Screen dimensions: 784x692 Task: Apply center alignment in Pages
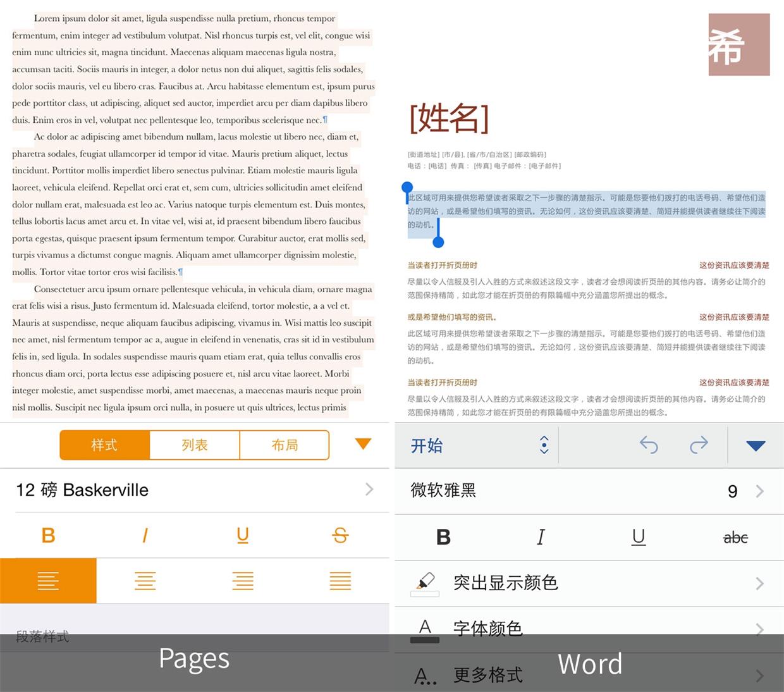(x=145, y=580)
